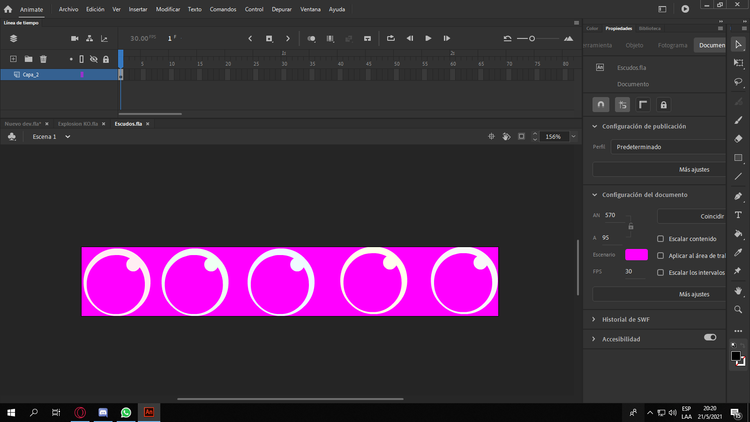Open the Modificar menu
Screen dimensions: 750x422
click(x=167, y=9)
